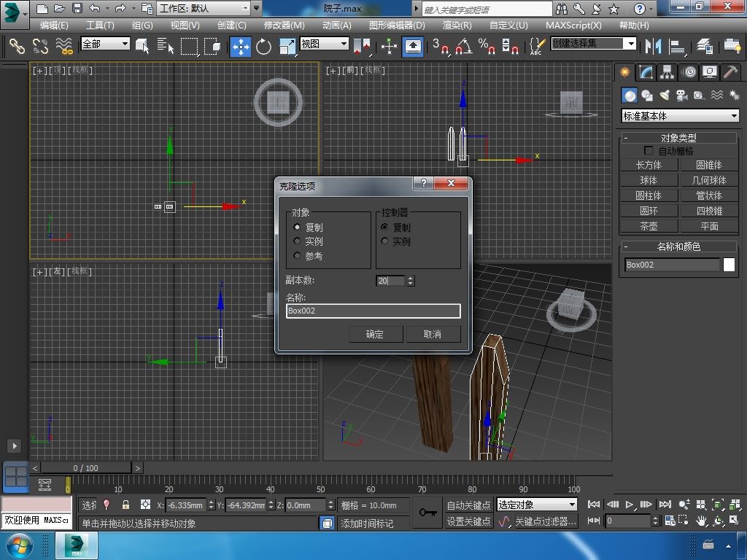Screen dimensions: 747x560
Task: Open the Modify panel tab
Action: coord(646,72)
